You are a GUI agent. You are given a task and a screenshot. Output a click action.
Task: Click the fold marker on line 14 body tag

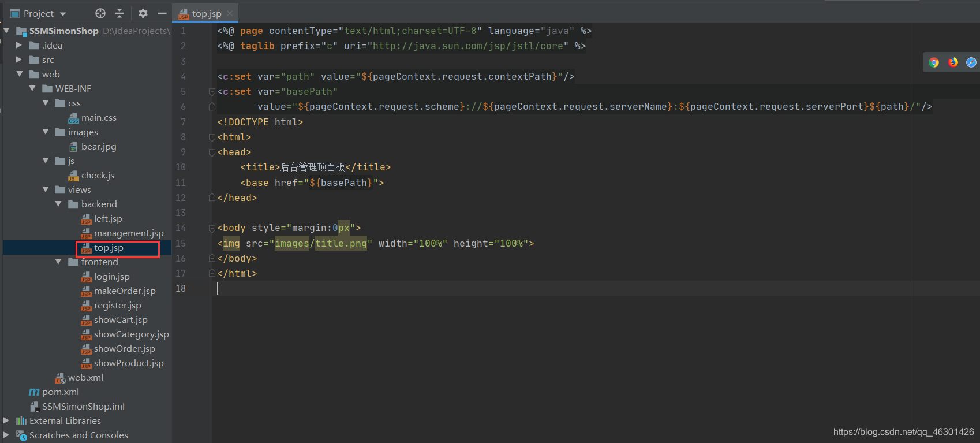[212, 228]
